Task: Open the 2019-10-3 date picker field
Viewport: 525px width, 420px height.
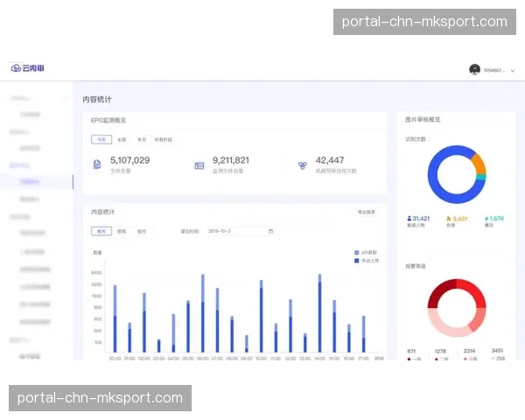Action: pos(238,231)
